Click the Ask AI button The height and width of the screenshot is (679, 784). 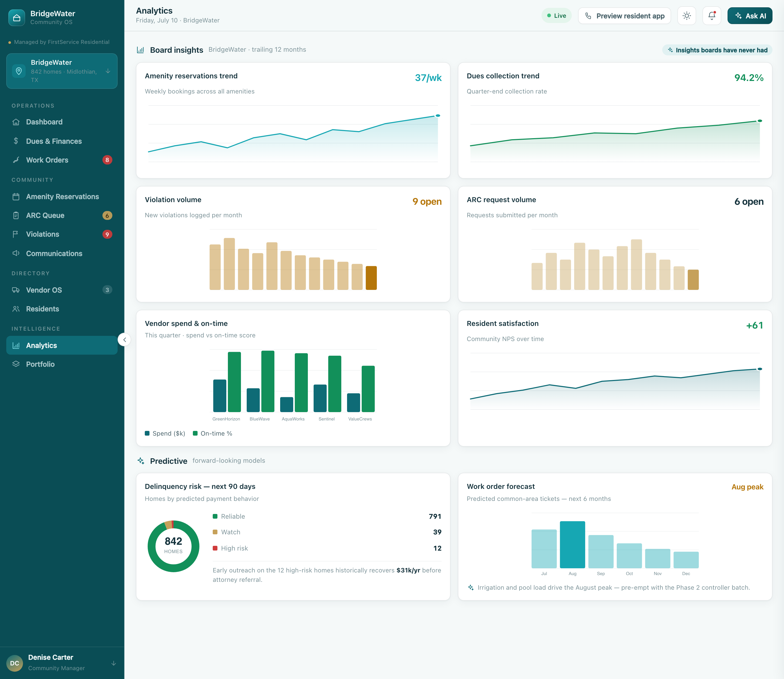(x=750, y=15)
